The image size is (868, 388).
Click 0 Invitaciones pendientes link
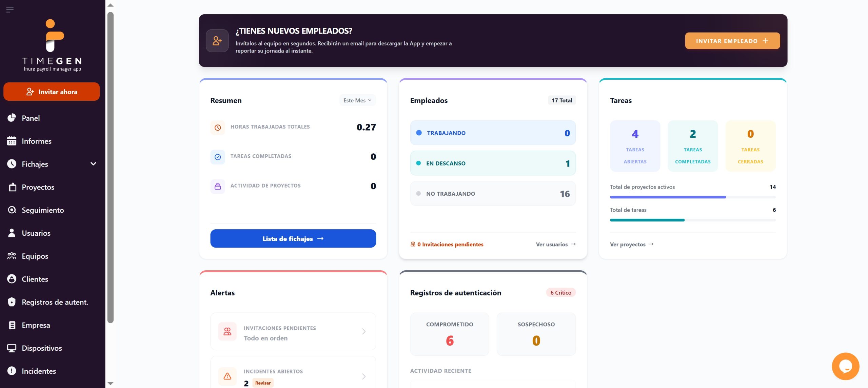coord(447,244)
